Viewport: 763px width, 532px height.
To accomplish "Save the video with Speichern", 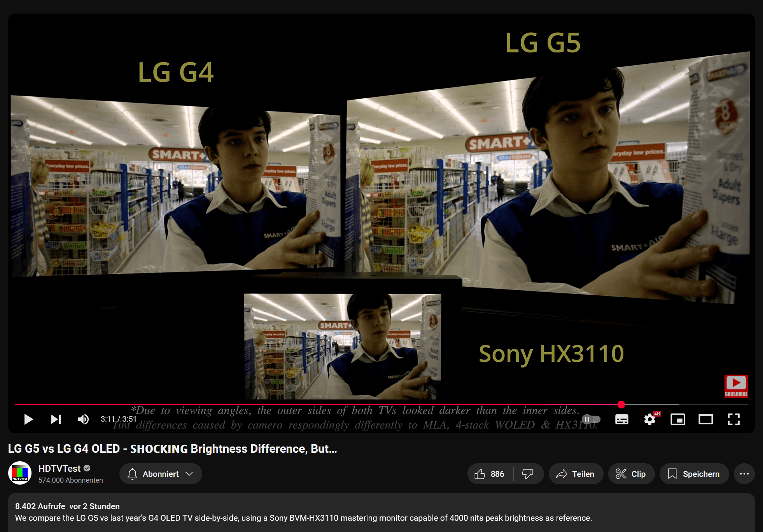I will tap(694, 474).
